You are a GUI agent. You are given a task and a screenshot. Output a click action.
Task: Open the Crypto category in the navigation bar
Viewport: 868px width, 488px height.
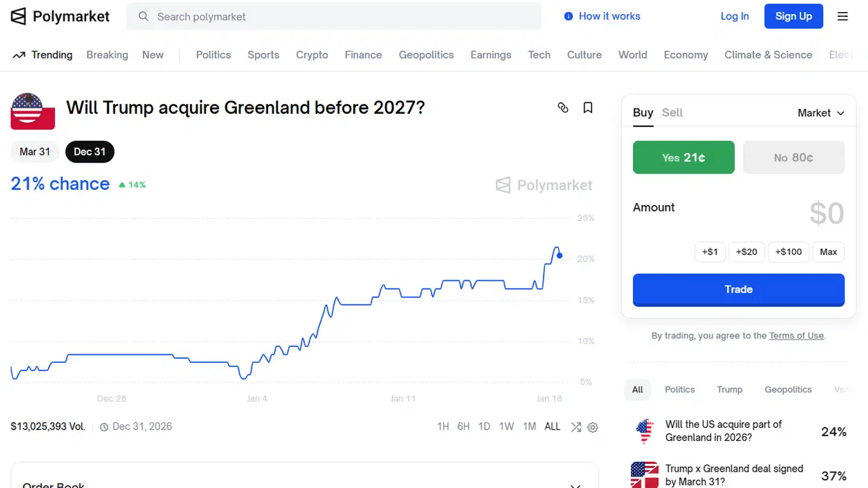[312, 55]
